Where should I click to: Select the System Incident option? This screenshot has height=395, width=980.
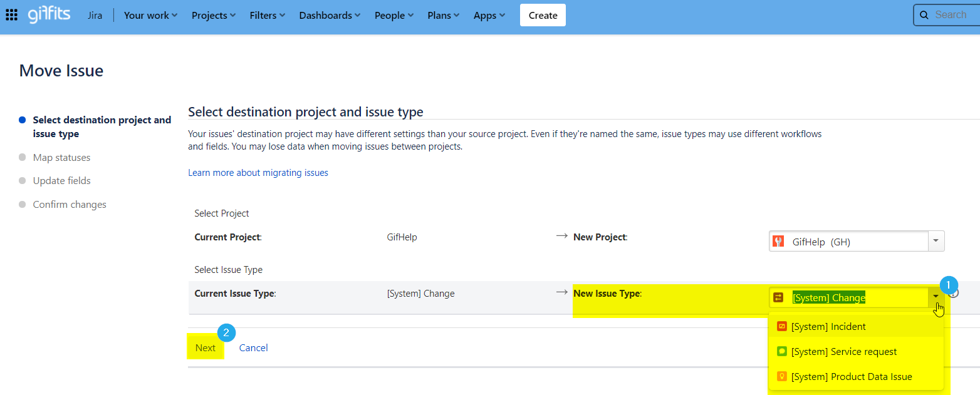(828, 327)
